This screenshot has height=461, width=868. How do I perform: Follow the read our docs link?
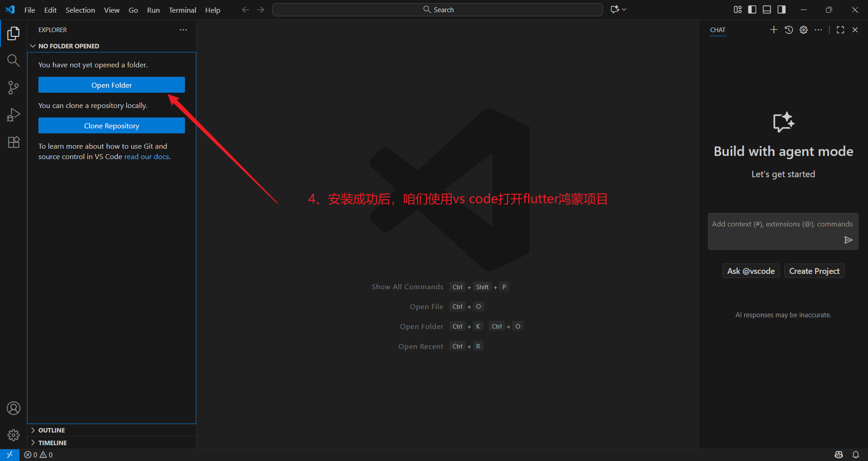(x=146, y=157)
